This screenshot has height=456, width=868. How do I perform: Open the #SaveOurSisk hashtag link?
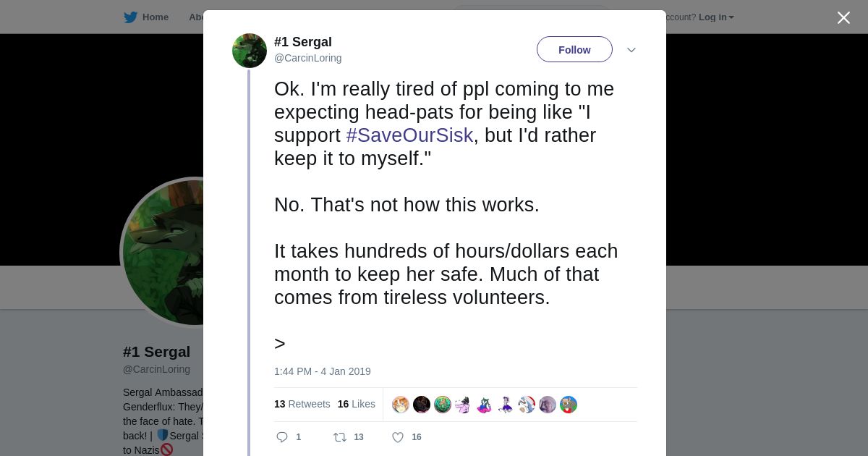click(x=409, y=135)
